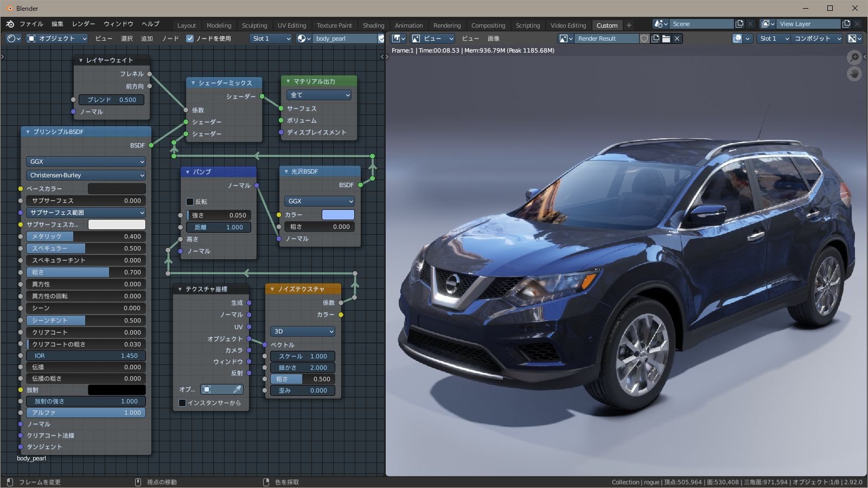Click the browse image icon beside Render Result
Viewport: 868px width, 488px height.
coord(566,38)
